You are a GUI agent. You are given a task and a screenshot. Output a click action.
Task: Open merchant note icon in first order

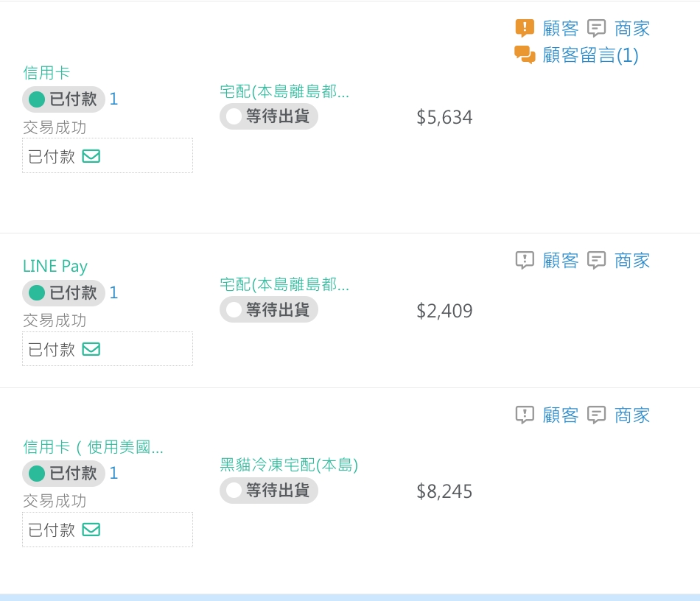(x=596, y=29)
